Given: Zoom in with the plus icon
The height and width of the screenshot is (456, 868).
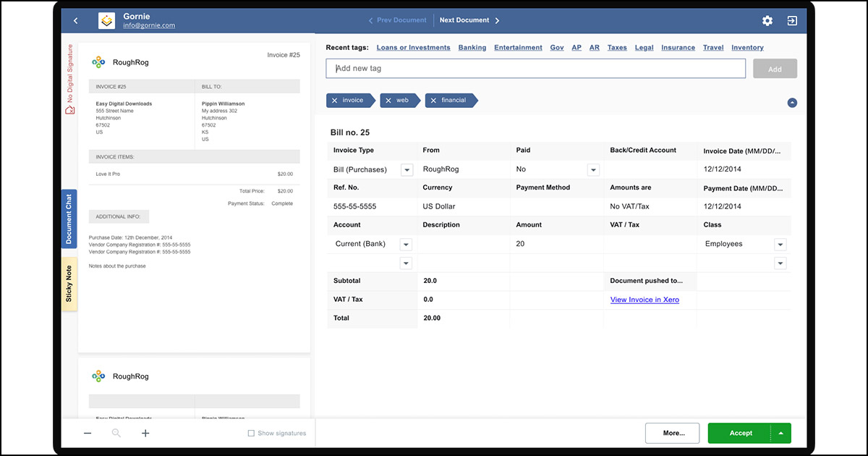Looking at the screenshot, I should [145, 433].
